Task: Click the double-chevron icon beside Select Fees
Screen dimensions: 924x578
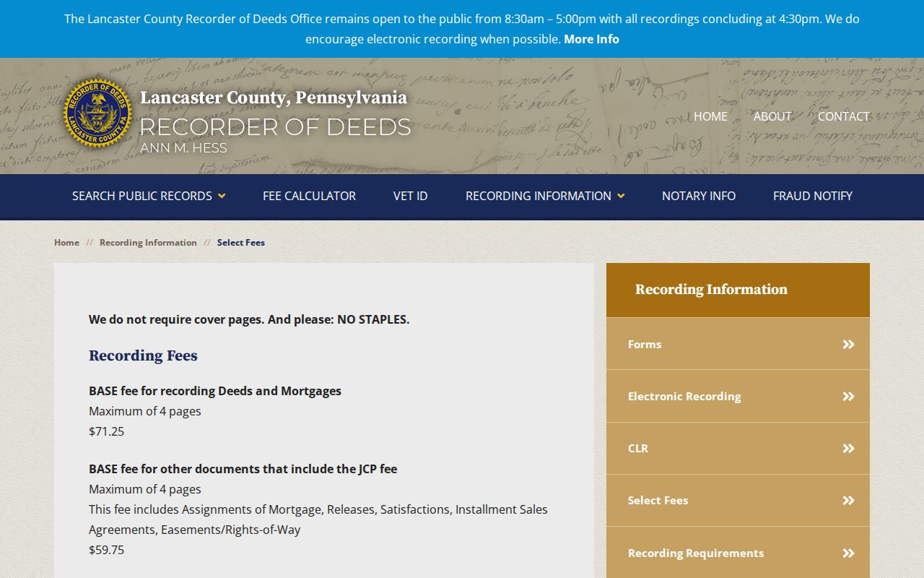Action: (x=849, y=501)
